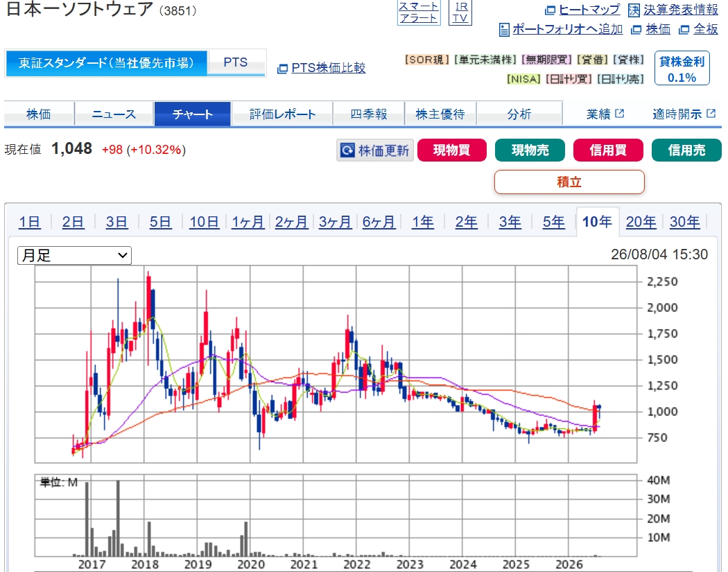This screenshot has height=572, width=728.
Task: Select the 1年 chart range
Action: [x=423, y=222]
